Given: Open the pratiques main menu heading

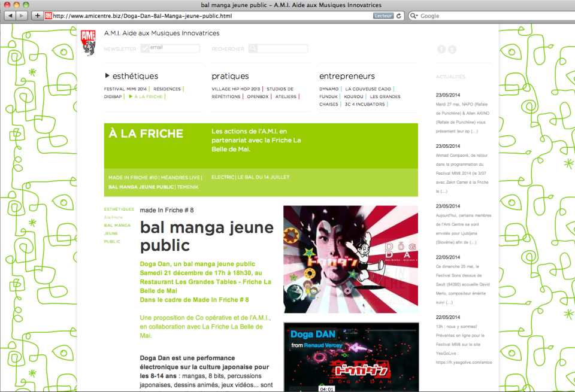Looking at the screenshot, I should point(230,76).
